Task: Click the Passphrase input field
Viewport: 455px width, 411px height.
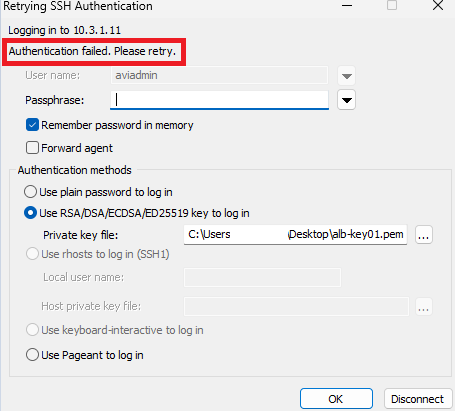Action: tap(219, 100)
